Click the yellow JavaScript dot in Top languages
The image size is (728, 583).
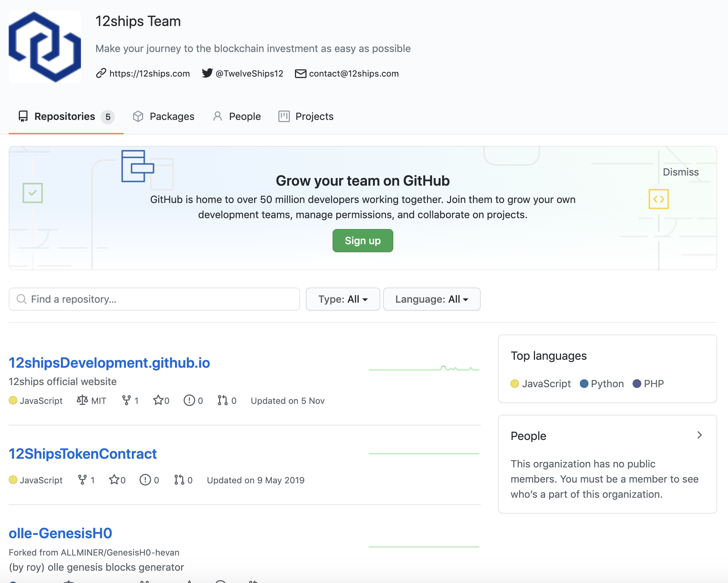pyautogui.click(x=515, y=384)
